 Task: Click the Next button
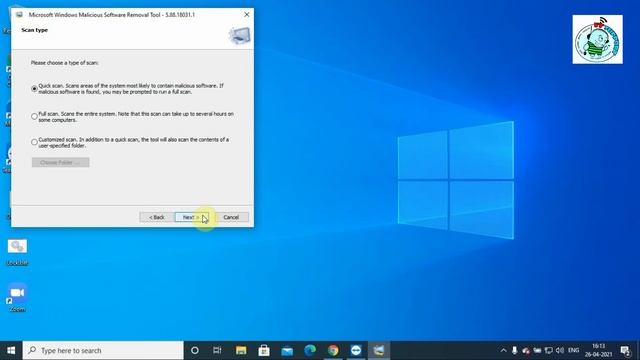192,217
